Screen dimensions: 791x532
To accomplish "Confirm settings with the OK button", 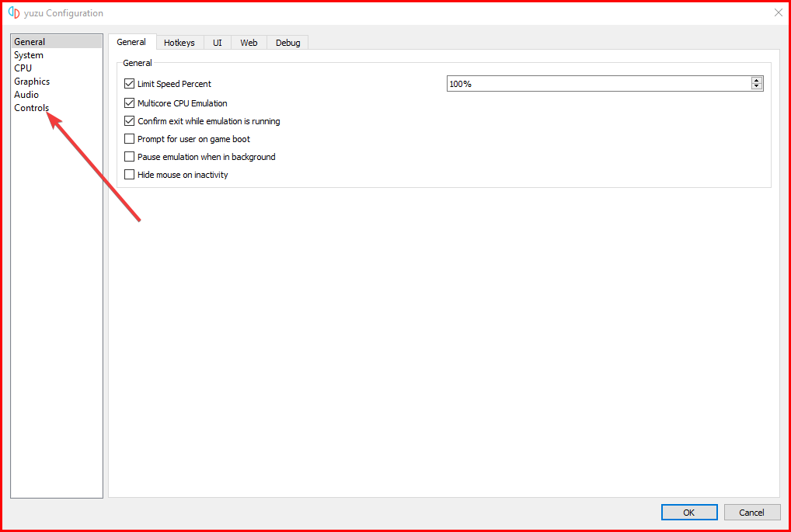I will click(689, 513).
